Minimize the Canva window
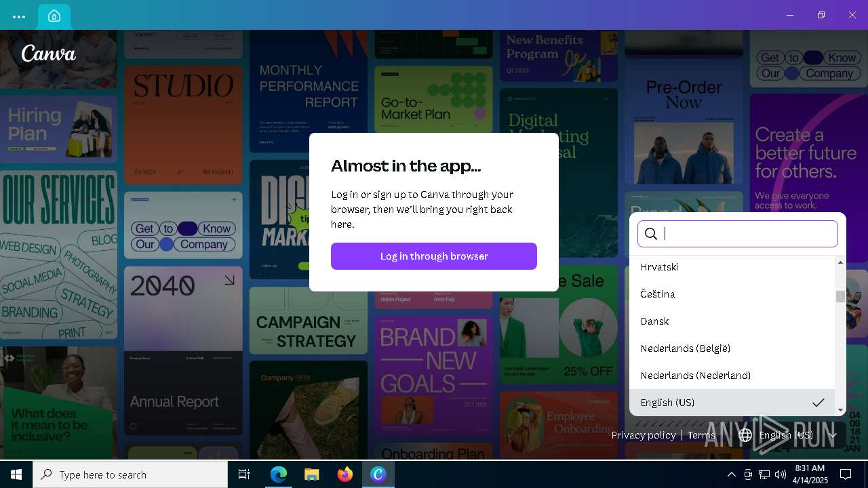868x488 pixels. (x=790, y=15)
